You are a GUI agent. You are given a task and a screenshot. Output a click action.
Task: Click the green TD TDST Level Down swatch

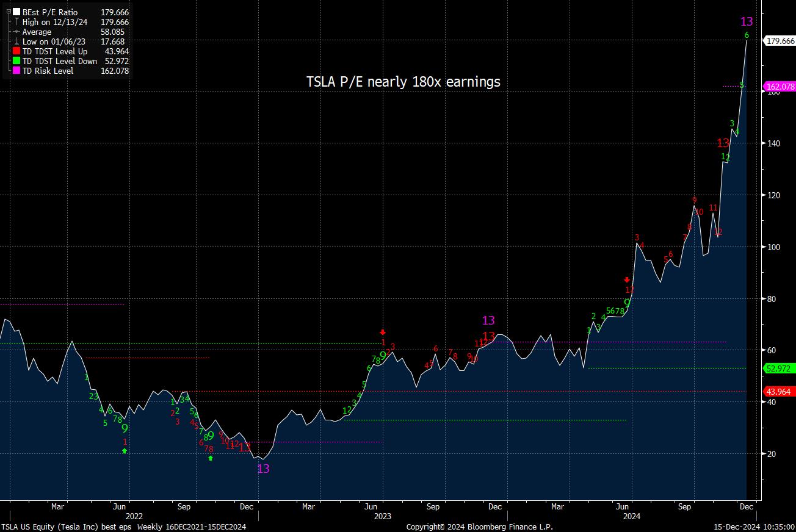pos(16,61)
